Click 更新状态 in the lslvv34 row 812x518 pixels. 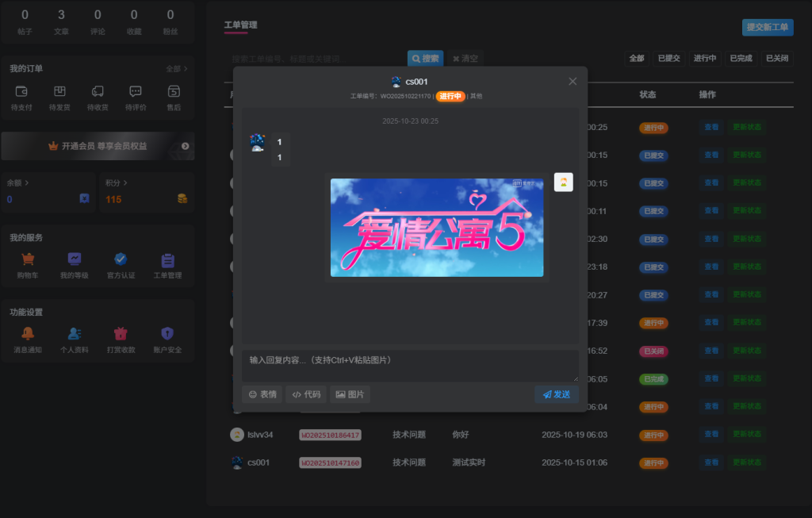click(x=747, y=434)
